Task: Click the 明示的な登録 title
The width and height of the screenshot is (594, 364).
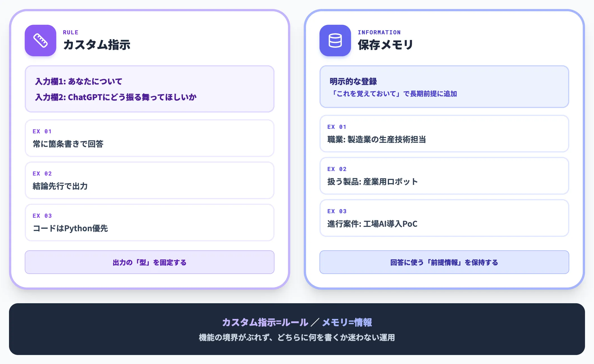Action: coord(353,82)
